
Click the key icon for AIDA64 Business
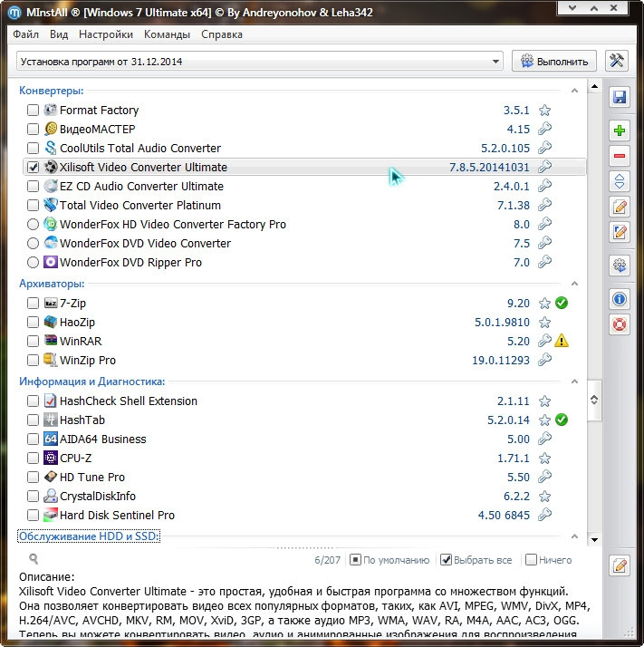[544, 439]
